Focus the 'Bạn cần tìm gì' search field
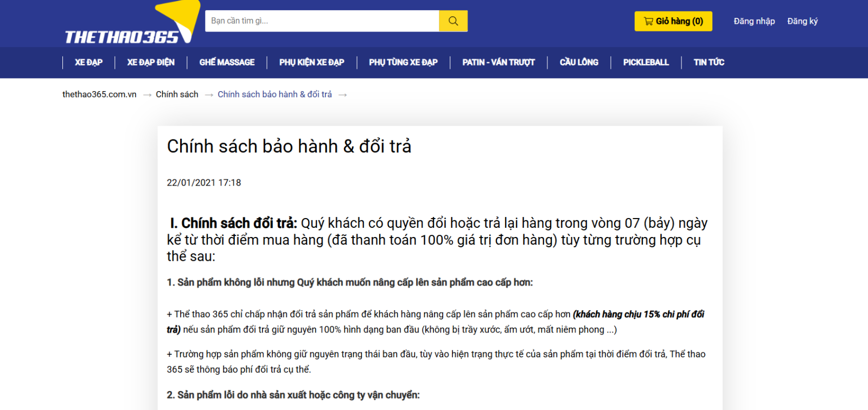Image resolution: width=868 pixels, height=410 pixels. pos(322,21)
